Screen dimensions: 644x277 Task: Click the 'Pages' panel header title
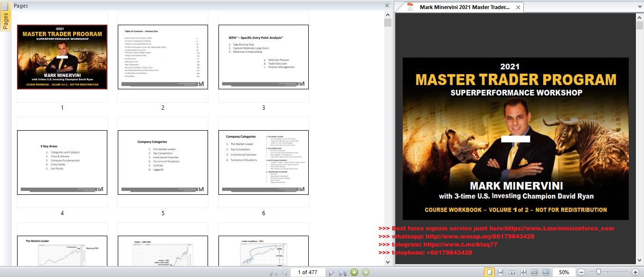[x=21, y=6]
